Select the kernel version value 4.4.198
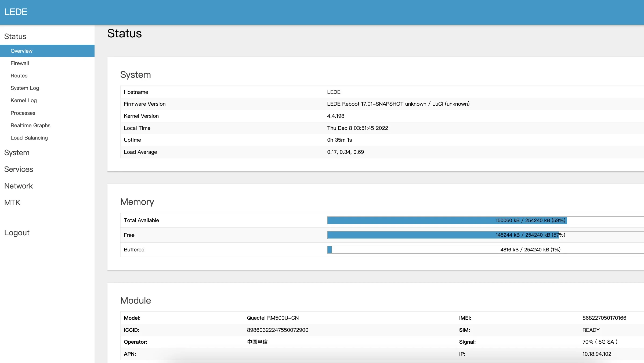This screenshot has width=644, height=363. tap(336, 116)
